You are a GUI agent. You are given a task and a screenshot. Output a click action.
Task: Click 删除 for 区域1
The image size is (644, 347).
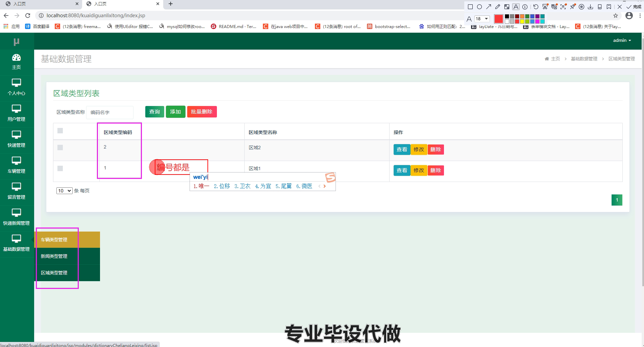point(436,170)
